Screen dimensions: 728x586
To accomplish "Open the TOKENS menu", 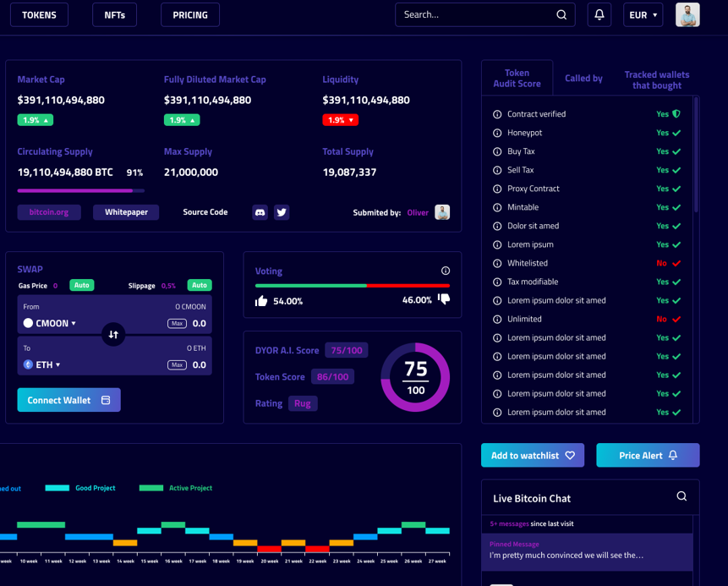I will pyautogui.click(x=39, y=15).
